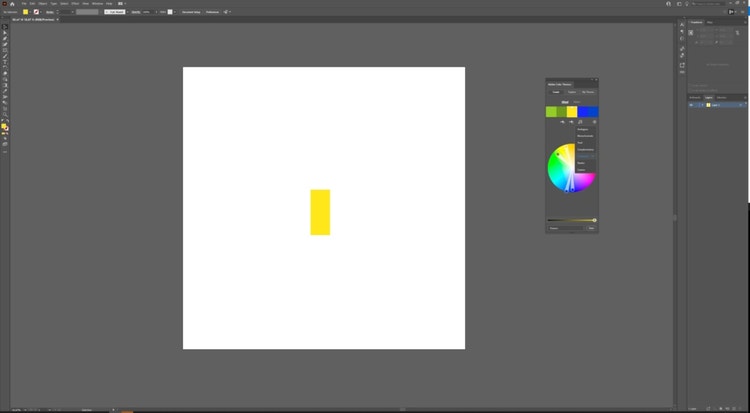Expand the Layer 1 disclosure arrow

coord(702,105)
